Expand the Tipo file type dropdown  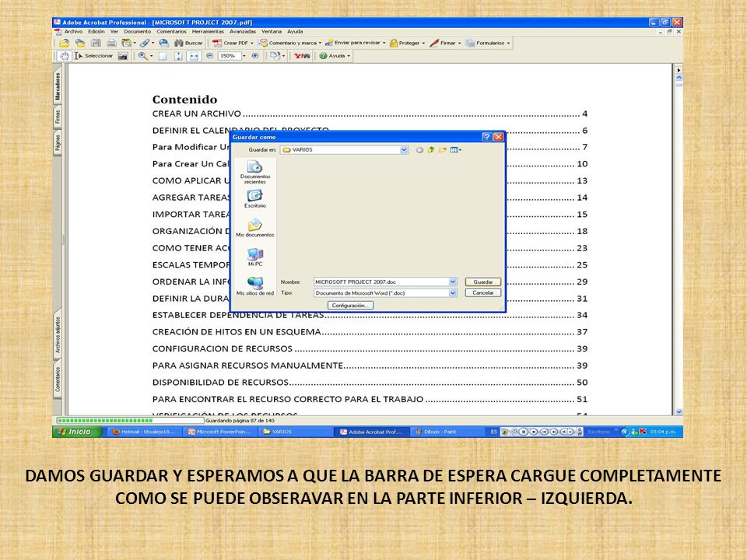tap(453, 293)
